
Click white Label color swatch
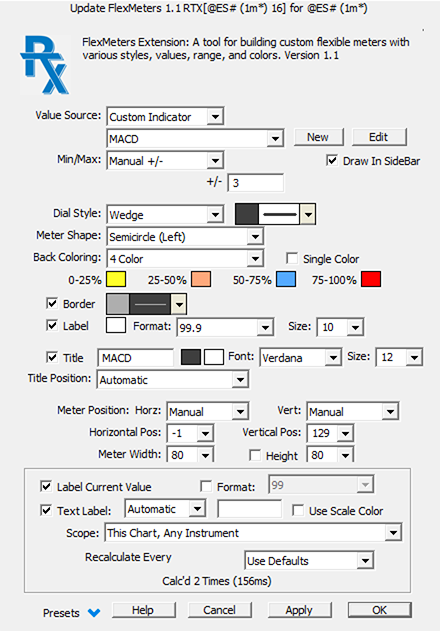click(116, 325)
